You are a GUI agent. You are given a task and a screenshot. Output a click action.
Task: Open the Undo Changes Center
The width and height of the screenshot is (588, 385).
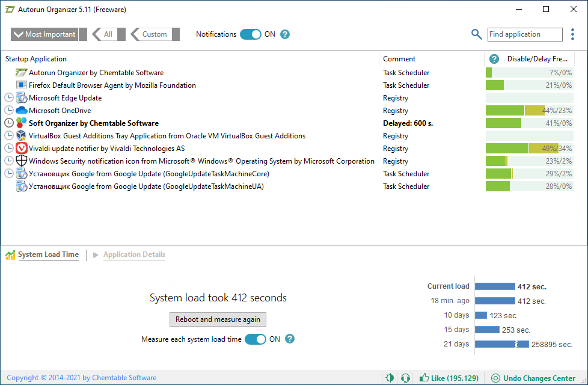[x=533, y=378]
